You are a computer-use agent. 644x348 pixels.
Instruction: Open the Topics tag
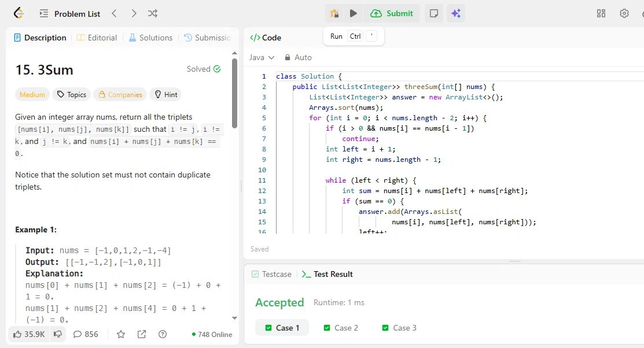pyautogui.click(x=72, y=94)
